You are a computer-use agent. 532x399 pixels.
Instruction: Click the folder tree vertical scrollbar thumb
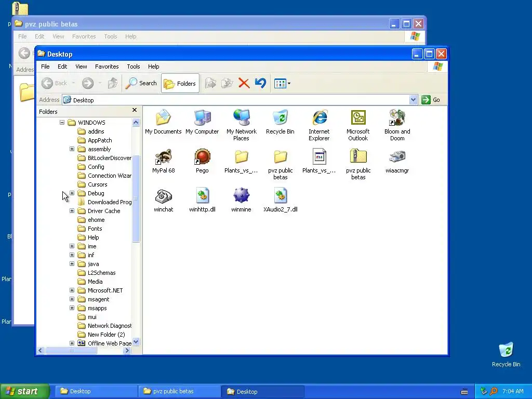(136, 198)
